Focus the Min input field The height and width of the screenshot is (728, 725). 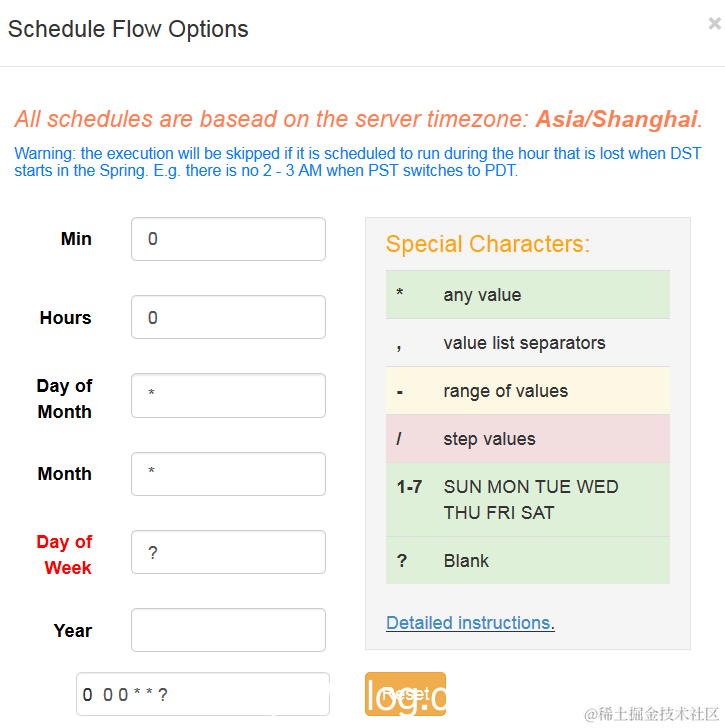coord(228,239)
